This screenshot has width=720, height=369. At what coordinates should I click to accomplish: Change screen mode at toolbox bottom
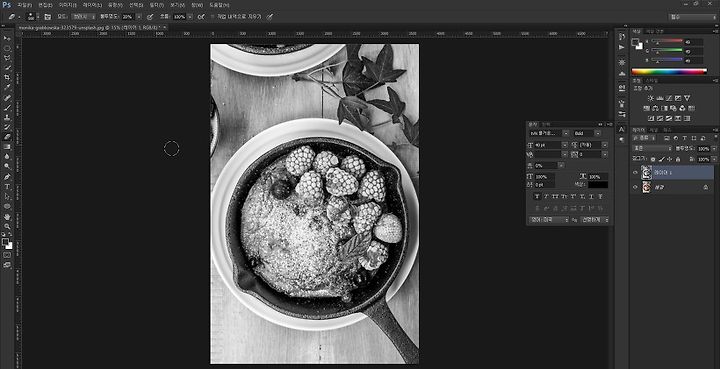tap(7, 265)
